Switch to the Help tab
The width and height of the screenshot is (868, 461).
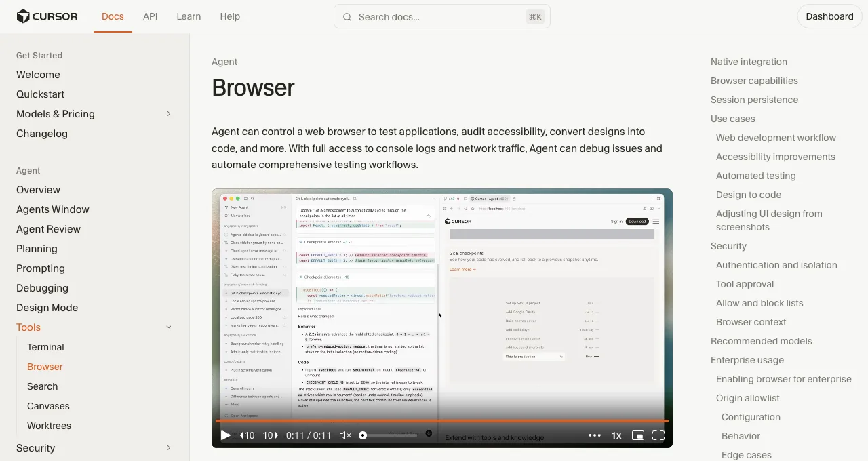click(230, 16)
